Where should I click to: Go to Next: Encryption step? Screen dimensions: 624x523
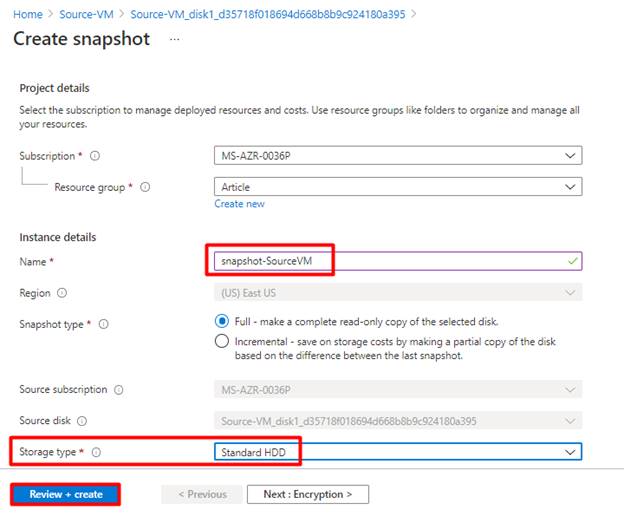307,494
